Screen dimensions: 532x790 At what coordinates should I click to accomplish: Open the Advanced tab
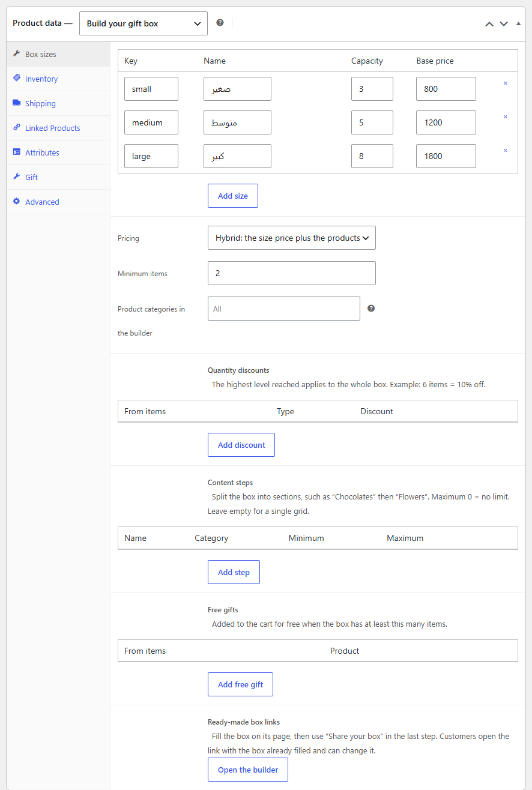(x=58, y=202)
